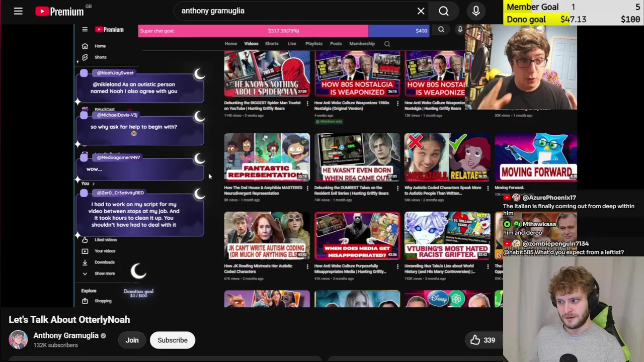
Task: Click the video title 'Let's Talk About OtterlyNoah'
Action: click(x=69, y=320)
